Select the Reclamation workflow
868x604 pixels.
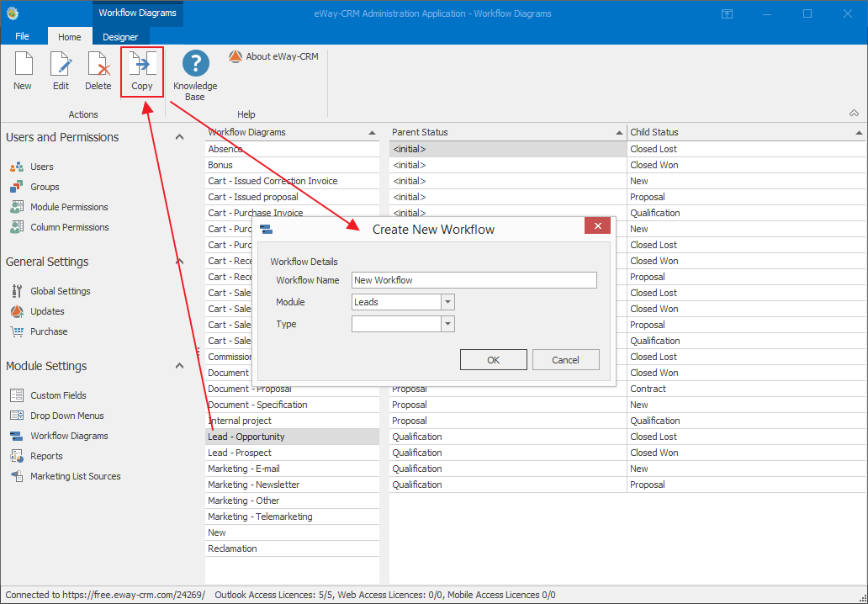(x=293, y=548)
